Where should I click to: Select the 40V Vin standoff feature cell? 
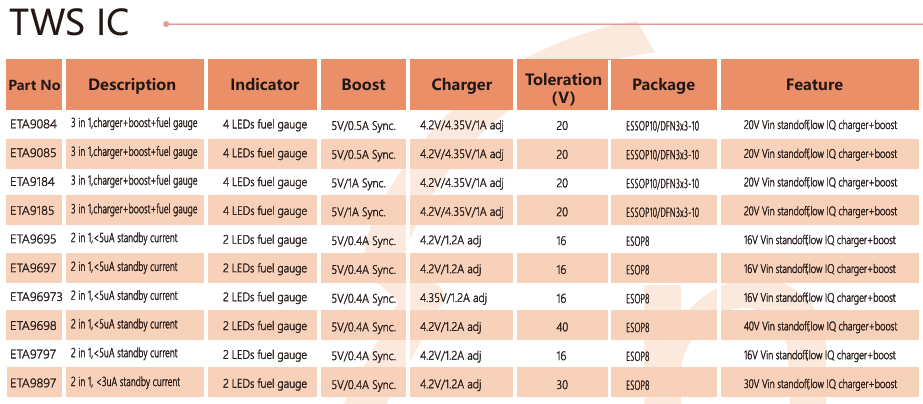(820, 326)
